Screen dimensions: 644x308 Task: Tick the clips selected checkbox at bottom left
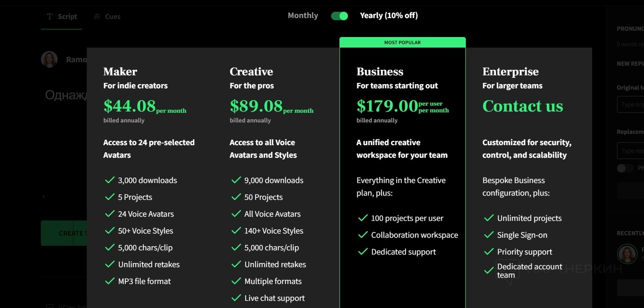coord(50,306)
